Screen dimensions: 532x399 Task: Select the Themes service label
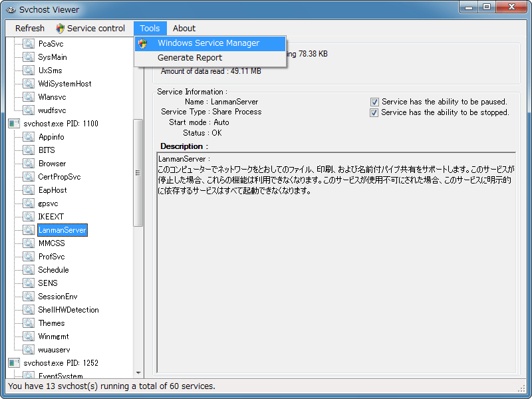pos(52,323)
